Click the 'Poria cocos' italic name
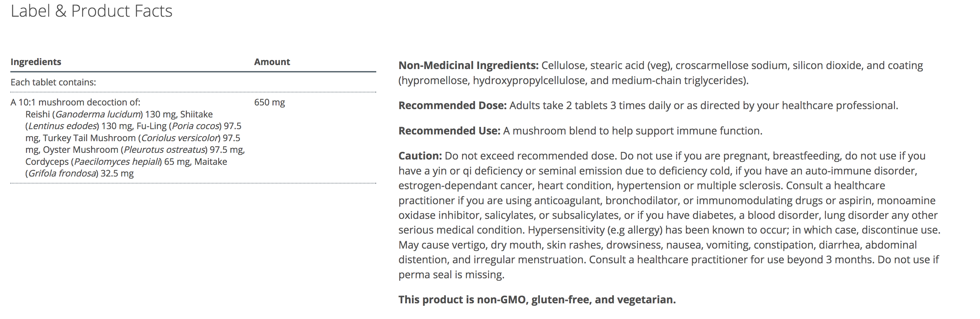 point(195,126)
